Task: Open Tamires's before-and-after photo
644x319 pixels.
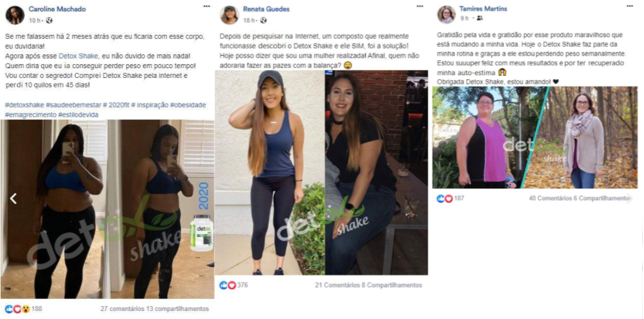Action: pos(534,137)
